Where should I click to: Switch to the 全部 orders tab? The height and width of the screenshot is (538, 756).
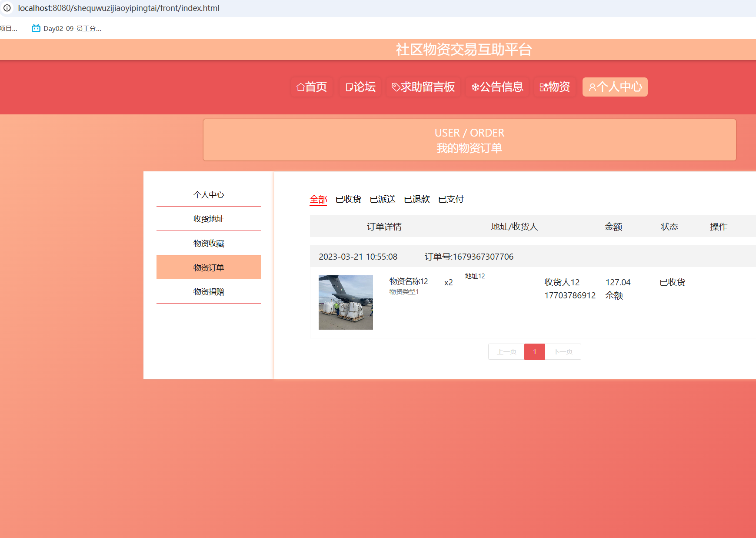318,199
